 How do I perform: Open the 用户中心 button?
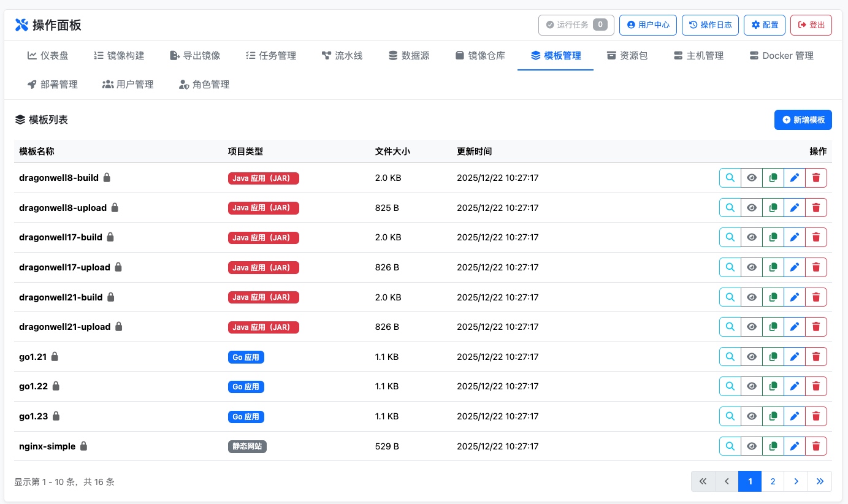[648, 25]
